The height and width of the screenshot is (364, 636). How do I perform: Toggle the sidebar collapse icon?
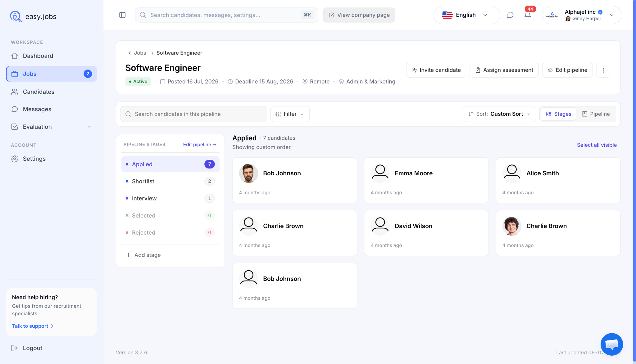[122, 15]
